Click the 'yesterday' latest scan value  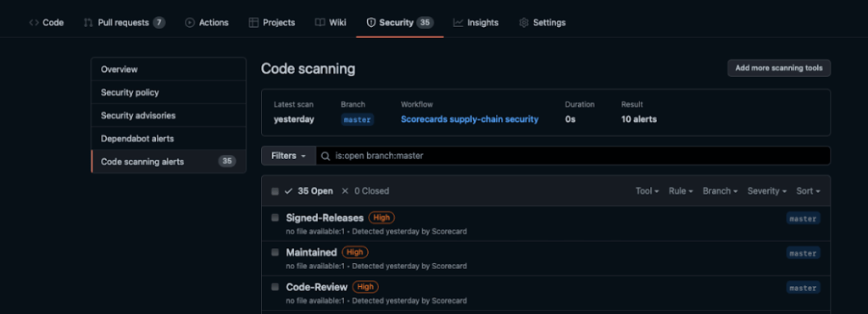(294, 118)
